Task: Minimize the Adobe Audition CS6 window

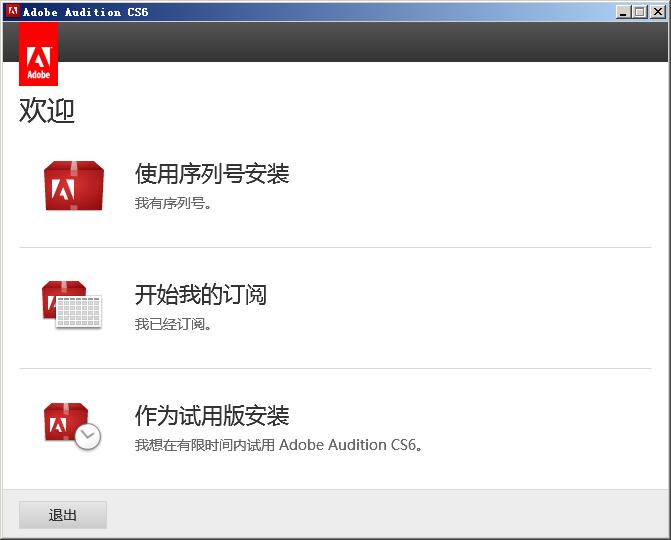Action: [623, 12]
